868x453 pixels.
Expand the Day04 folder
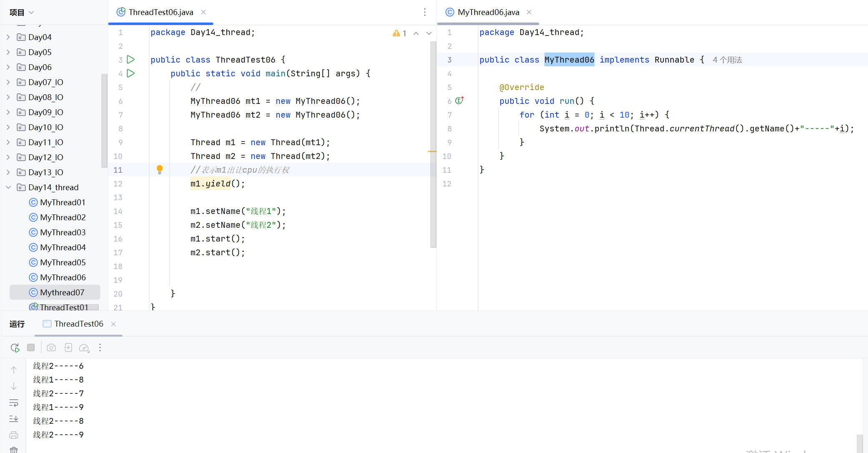[x=8, y=37]
